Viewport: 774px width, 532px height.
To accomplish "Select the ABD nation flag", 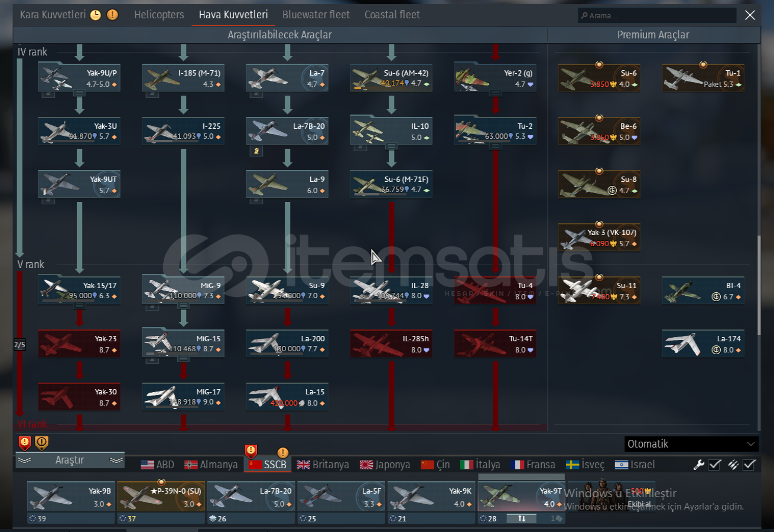I will [147, 465].
